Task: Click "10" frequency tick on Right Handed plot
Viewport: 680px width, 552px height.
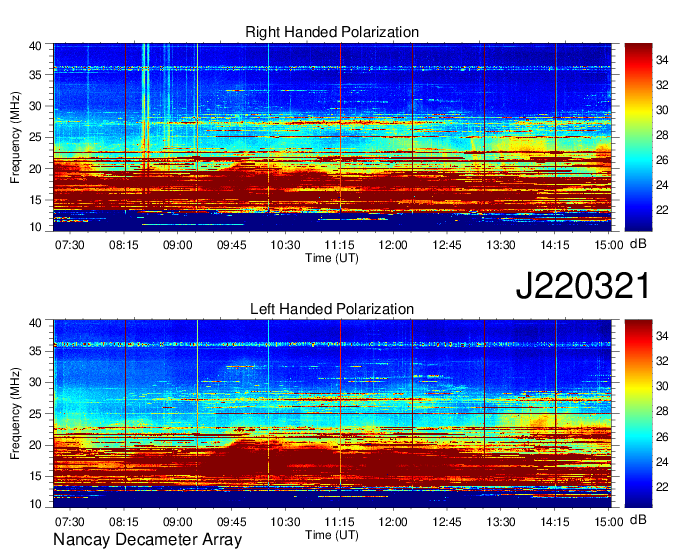Action: coord(36,227)
